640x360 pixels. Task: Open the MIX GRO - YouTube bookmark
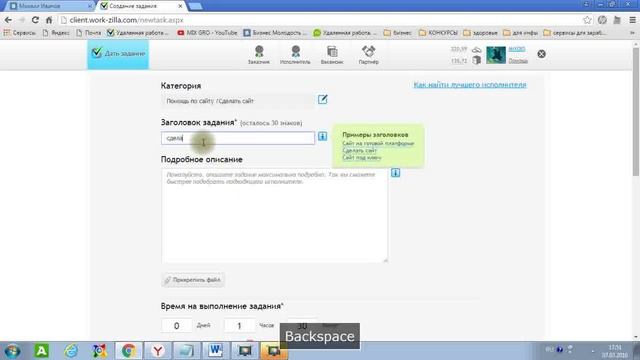coord(207,33)
